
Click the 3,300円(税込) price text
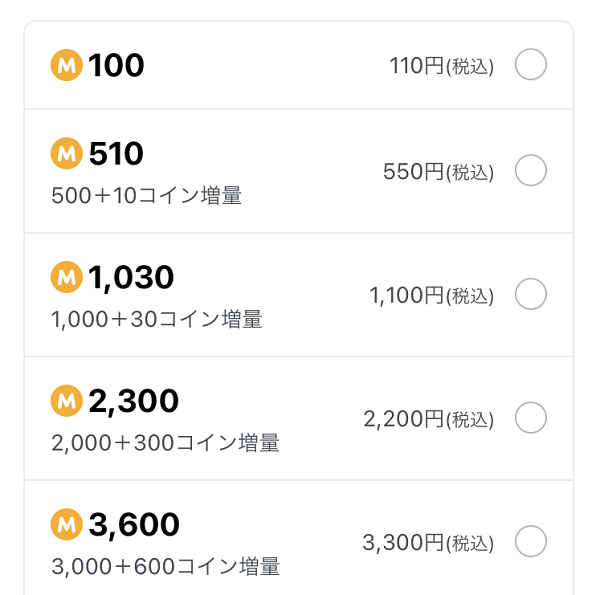[x=428, y=543]
